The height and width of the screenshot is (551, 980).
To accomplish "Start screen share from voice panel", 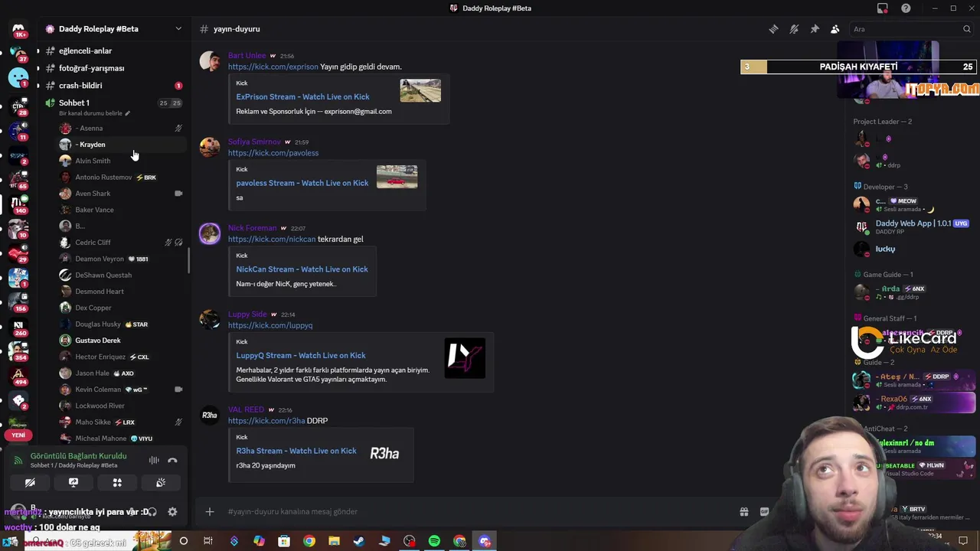I will tap(73, 483).
